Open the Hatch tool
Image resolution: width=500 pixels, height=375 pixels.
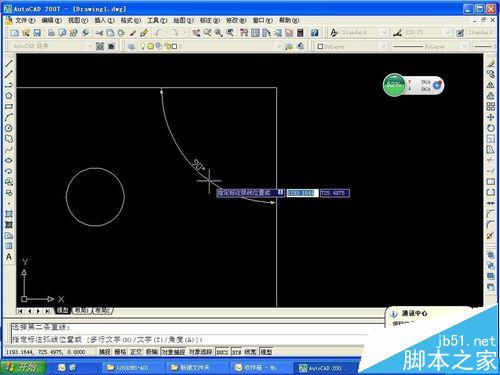tap(9, 214)
